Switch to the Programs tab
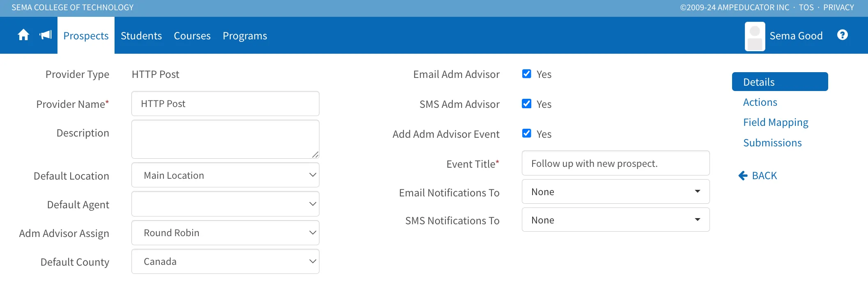The width and height of the screenshot is (868, 287). [x=245, y=36]
